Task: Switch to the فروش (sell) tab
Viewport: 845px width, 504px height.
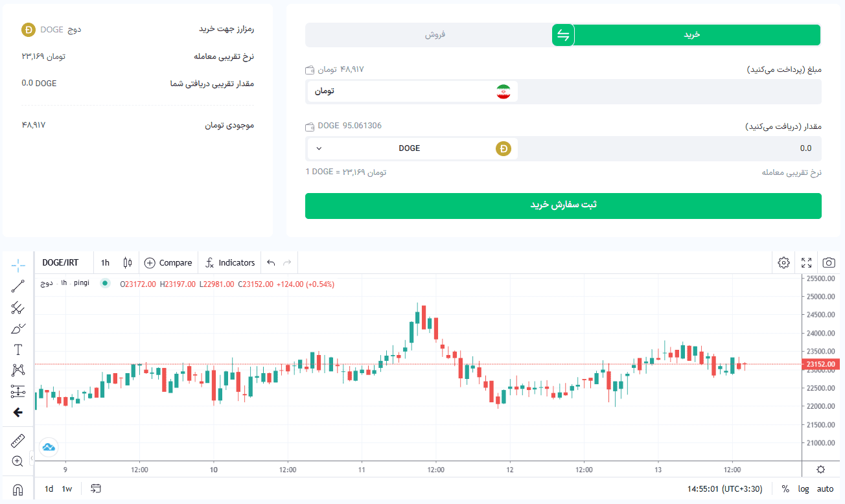Action: pos(435,35)
